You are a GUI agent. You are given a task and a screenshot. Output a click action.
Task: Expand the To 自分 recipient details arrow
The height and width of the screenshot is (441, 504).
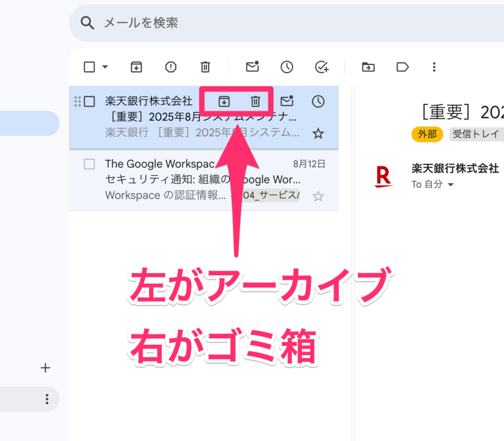451,184
